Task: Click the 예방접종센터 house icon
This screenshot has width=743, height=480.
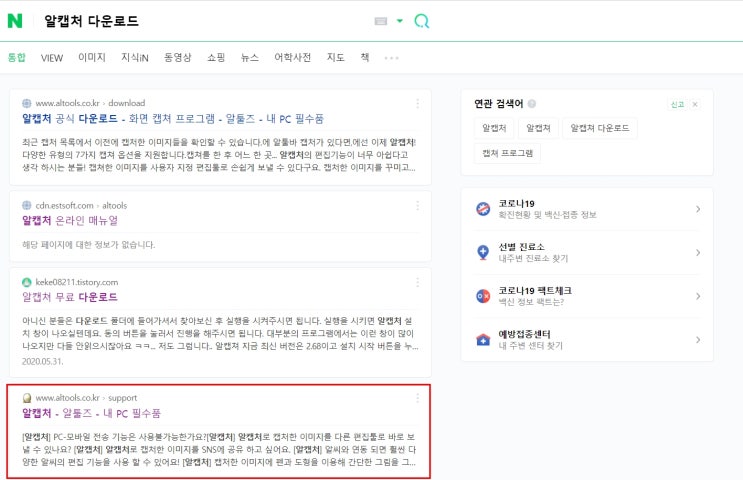Action: (x=483, y=339)
